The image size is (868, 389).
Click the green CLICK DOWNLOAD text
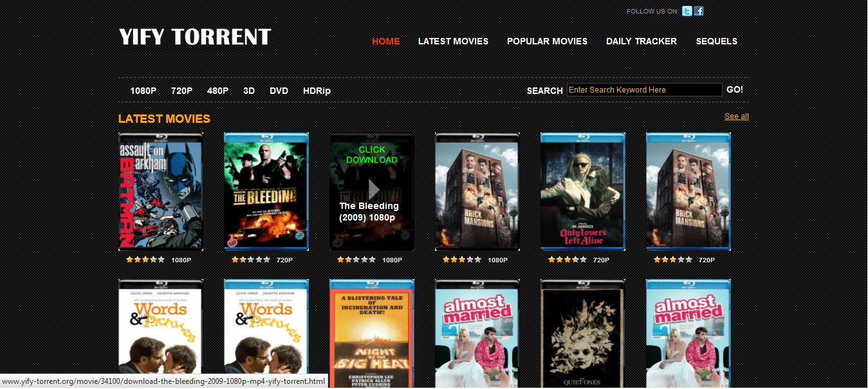coord(372,155)
